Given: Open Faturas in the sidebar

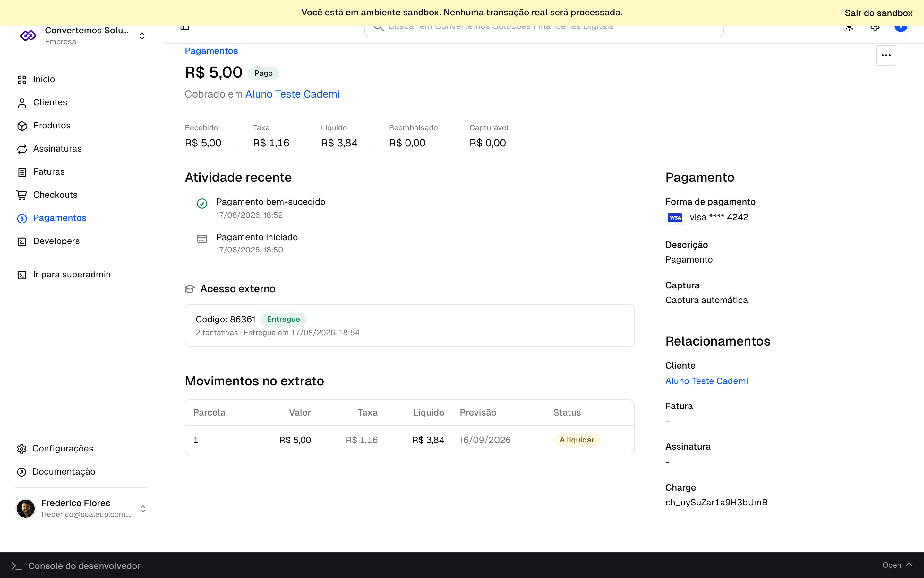Looking at the screenshot, I should (x=49, y=172).
